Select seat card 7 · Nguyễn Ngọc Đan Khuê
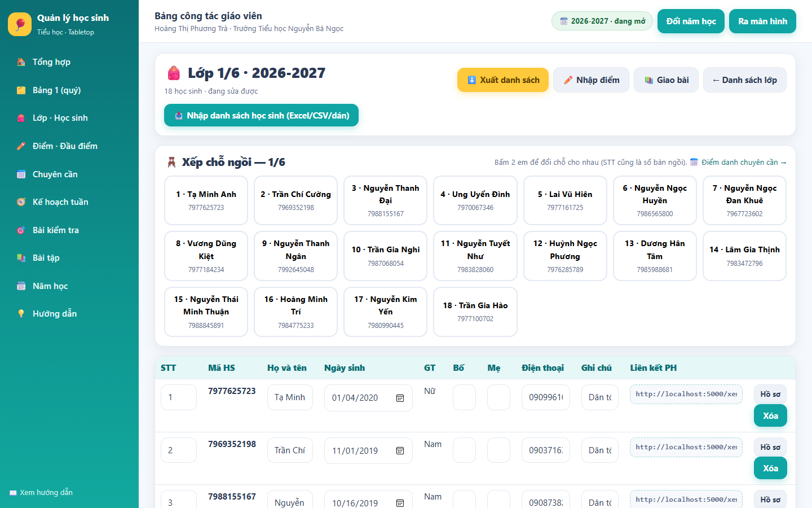The height and width of the screenshot is (508, 812). (744, 200)
